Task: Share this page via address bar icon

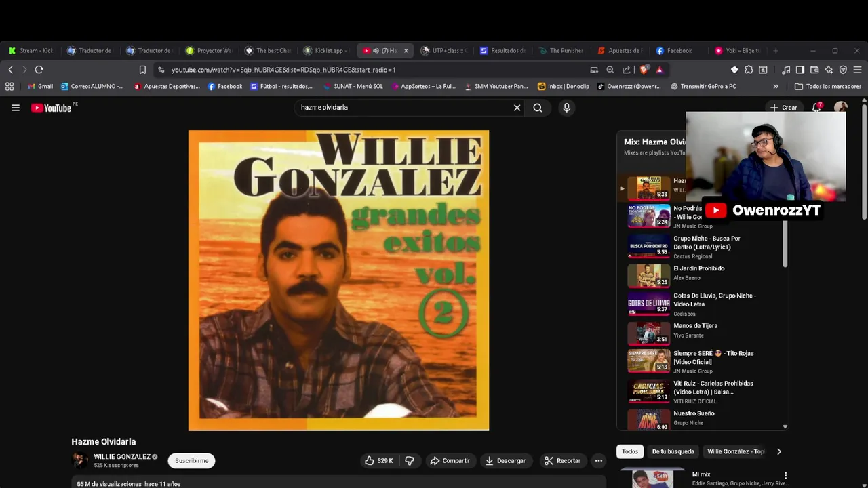Action: (627, 70)
